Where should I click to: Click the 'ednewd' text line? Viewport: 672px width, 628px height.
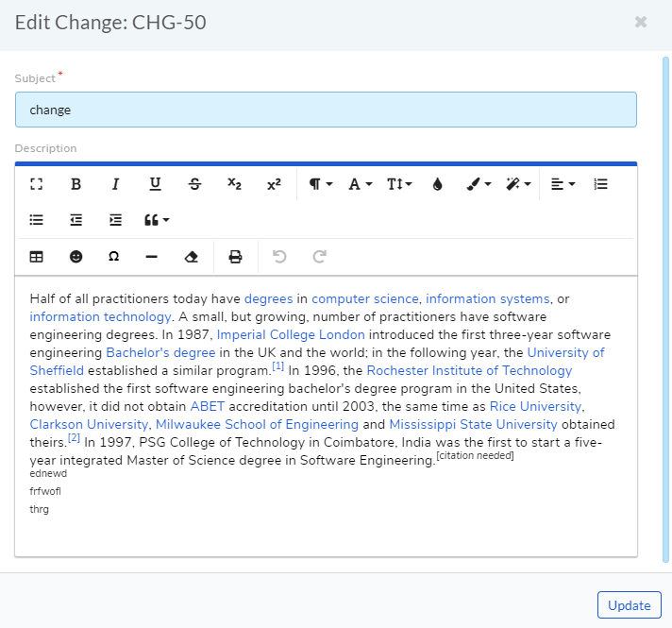(x=48, y=473)
